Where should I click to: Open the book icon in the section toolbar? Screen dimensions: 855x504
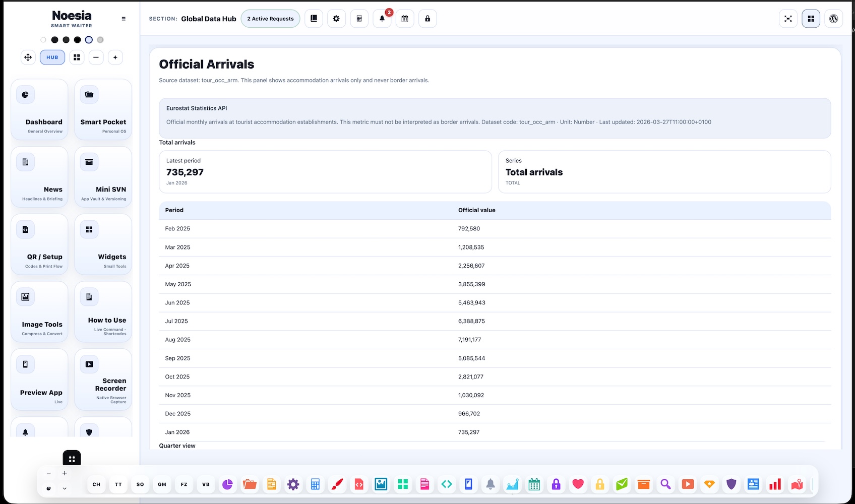[314, 19]
